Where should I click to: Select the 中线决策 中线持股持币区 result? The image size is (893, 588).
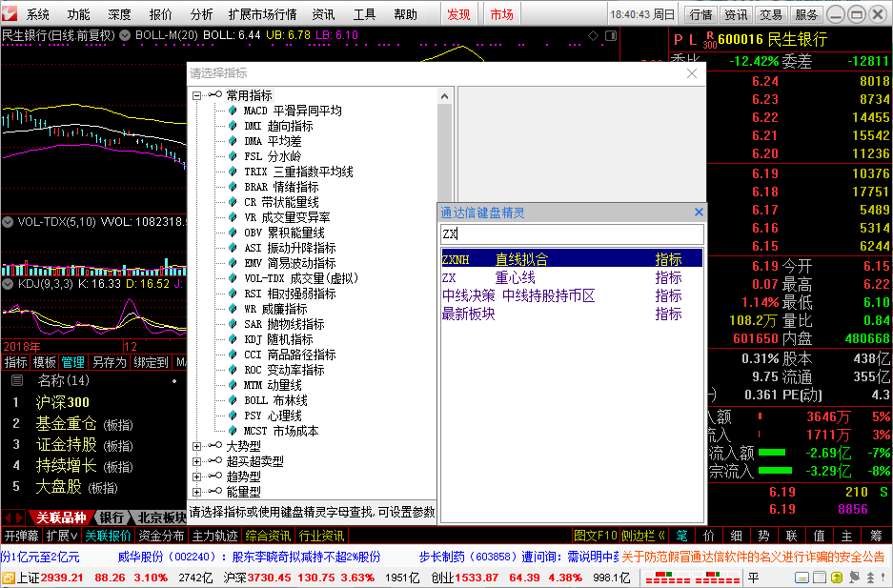572,296
